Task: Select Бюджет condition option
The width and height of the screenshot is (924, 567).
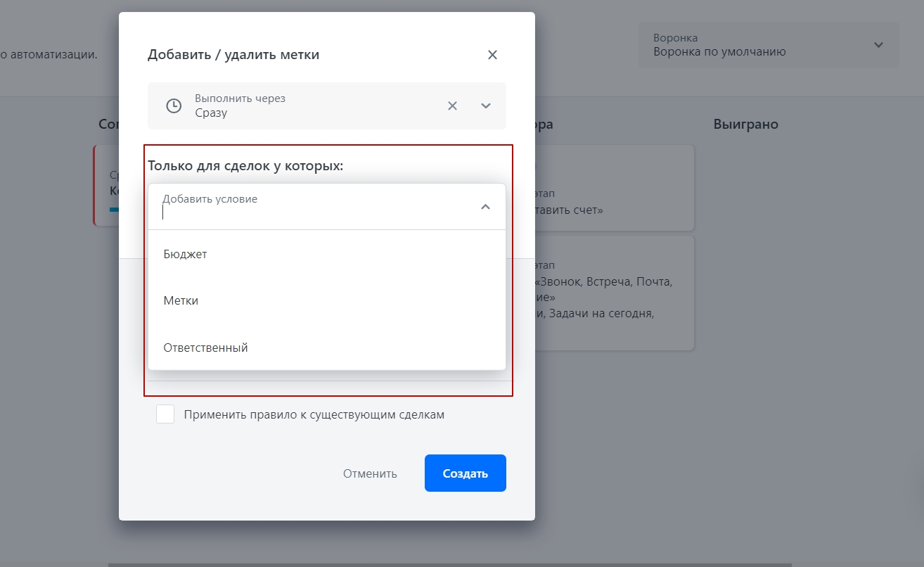Action: click(x=327, y=254)
